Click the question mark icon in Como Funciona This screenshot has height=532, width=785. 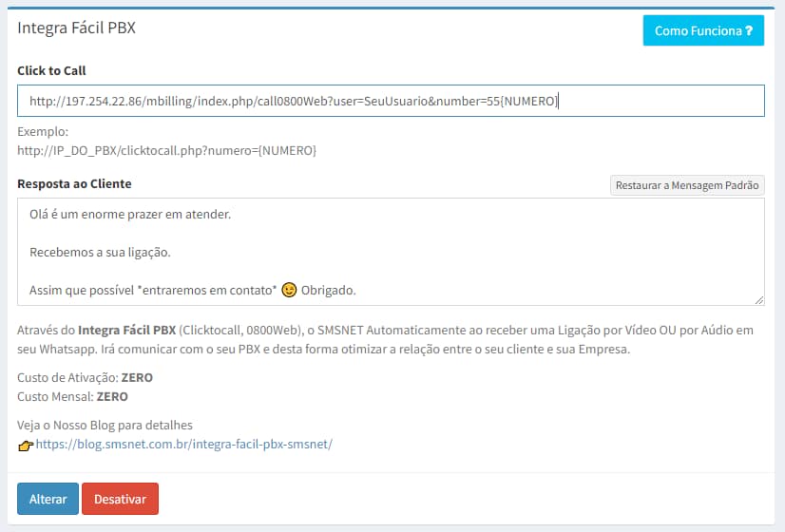pyautogui.click(x=749, y=31)
